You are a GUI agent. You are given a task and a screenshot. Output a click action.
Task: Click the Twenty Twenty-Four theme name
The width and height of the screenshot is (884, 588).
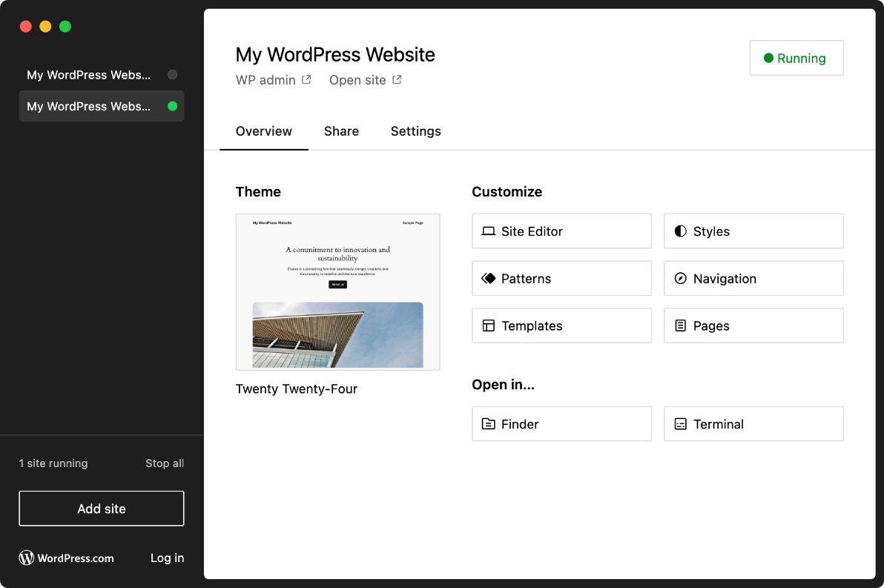coord(297,389)
